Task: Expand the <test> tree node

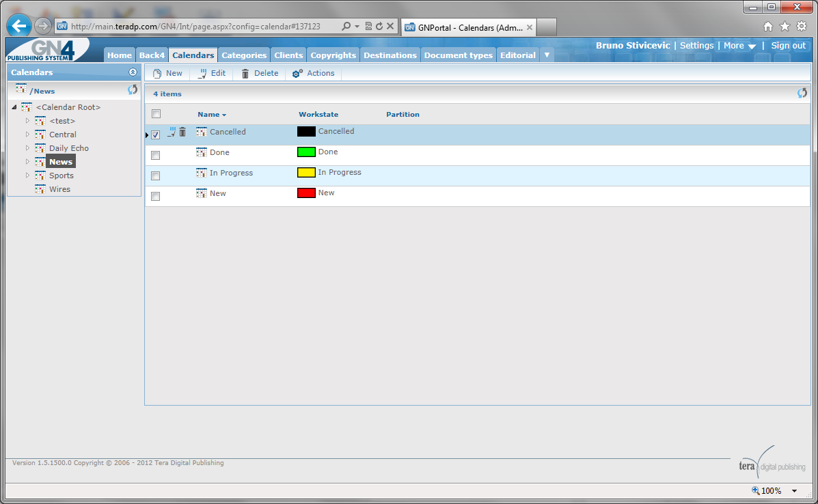Action: (x=27, y=120)
